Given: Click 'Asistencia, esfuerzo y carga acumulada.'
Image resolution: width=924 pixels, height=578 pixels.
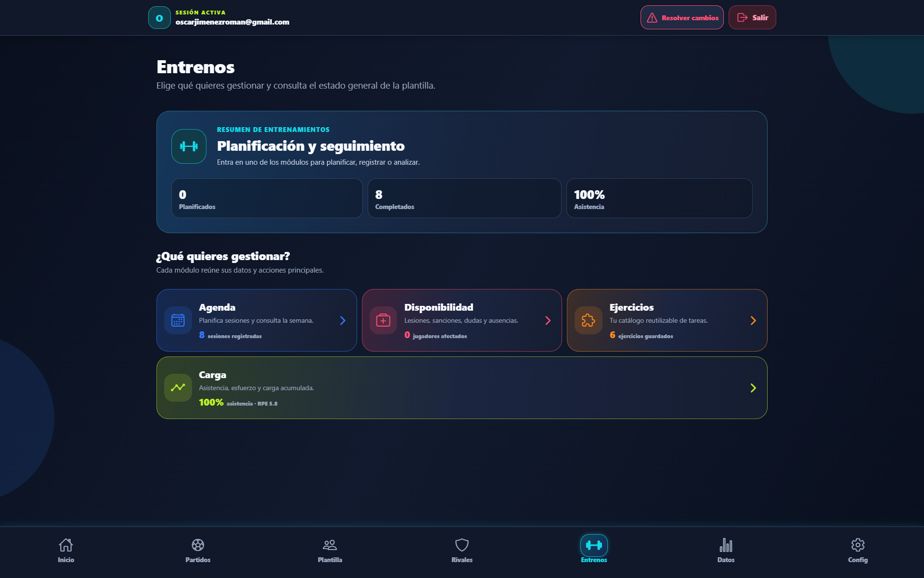Looking at the screenshot, I should (256, 388).
